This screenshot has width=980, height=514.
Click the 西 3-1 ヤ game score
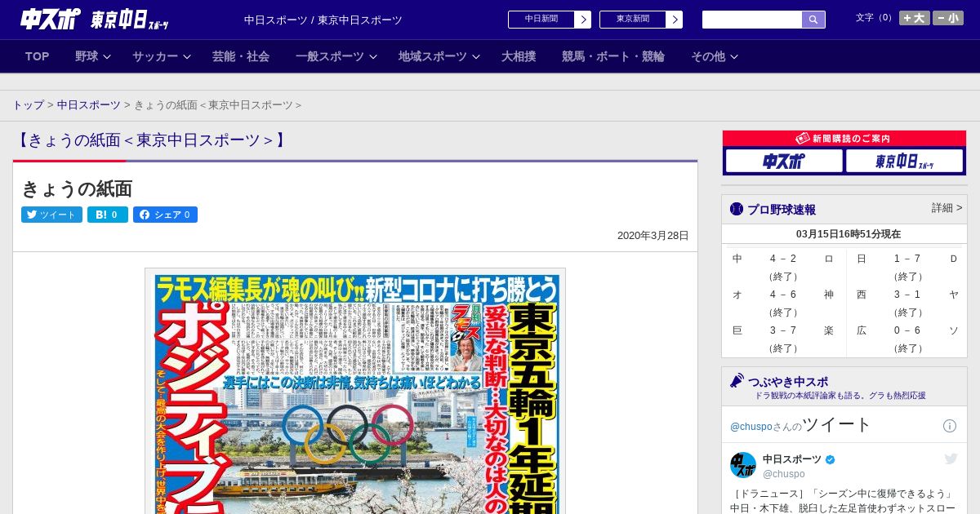point(907,295)
